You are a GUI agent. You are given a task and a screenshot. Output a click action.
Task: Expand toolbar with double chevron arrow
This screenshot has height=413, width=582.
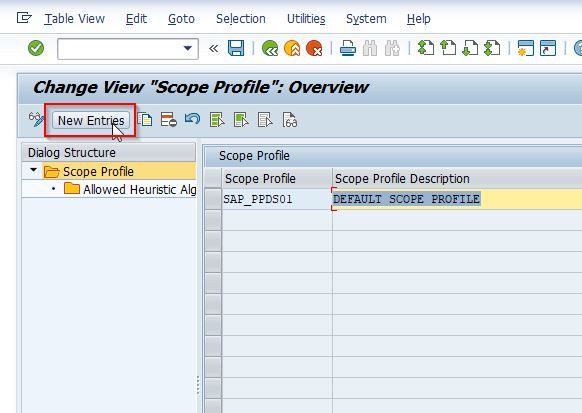point(213,48)
